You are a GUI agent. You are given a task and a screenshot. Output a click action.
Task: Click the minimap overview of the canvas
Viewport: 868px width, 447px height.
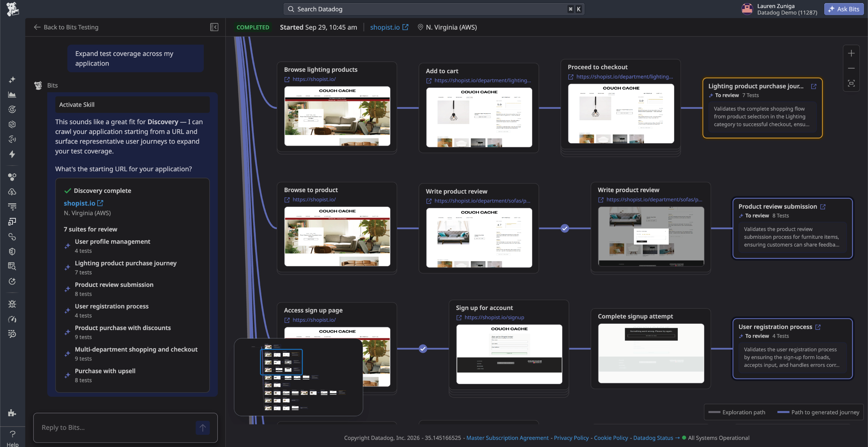[x=298, y=377]
